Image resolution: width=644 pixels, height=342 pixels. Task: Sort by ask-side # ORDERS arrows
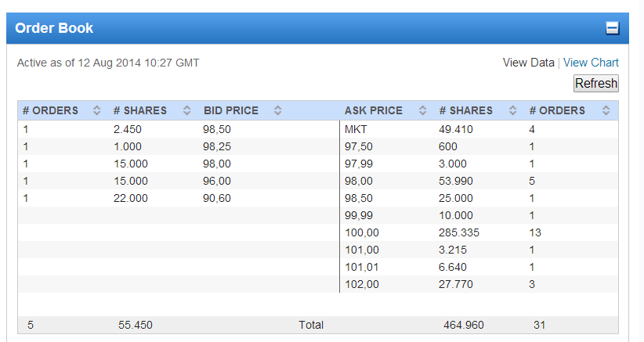(606, 111)
